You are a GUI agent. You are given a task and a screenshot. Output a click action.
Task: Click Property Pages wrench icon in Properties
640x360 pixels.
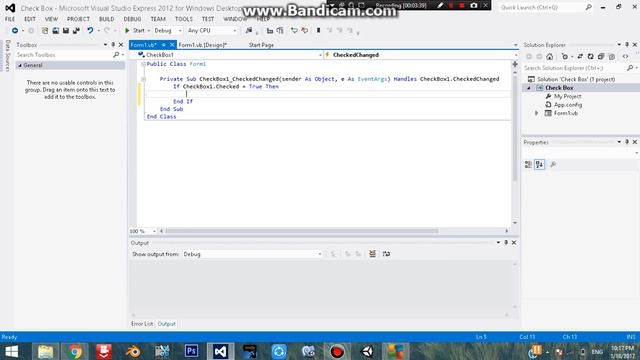(x=553, y=164)
